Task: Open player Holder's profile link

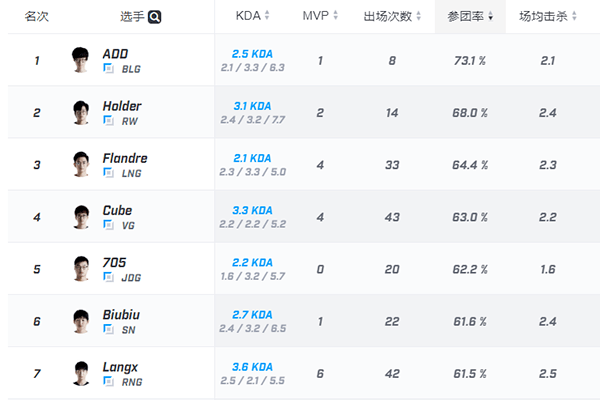Action: point(121,106)
